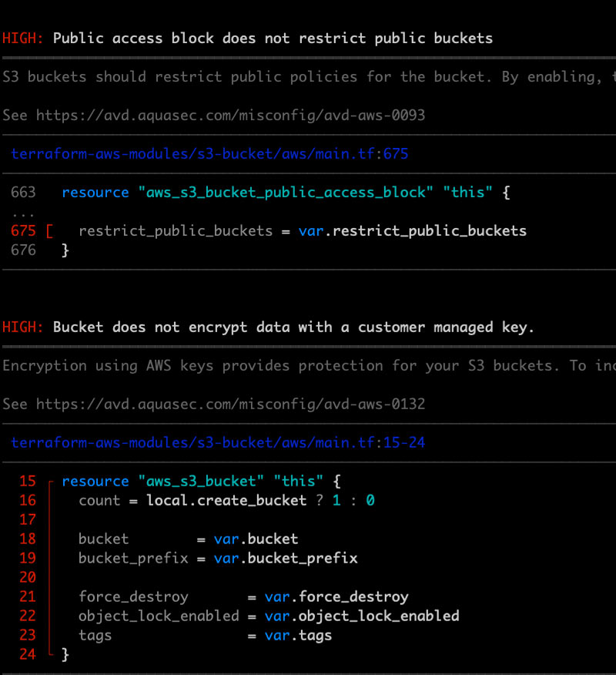
Task: Click line number 24
Action: pyautogui.click(x=28, y=655)
